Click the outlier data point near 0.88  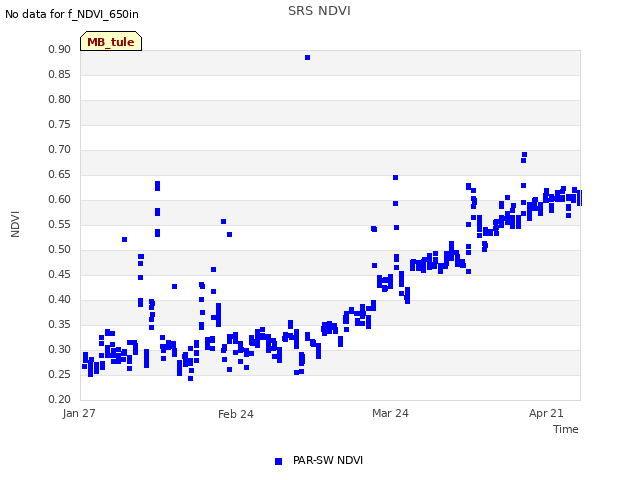[x=307, y=58]
